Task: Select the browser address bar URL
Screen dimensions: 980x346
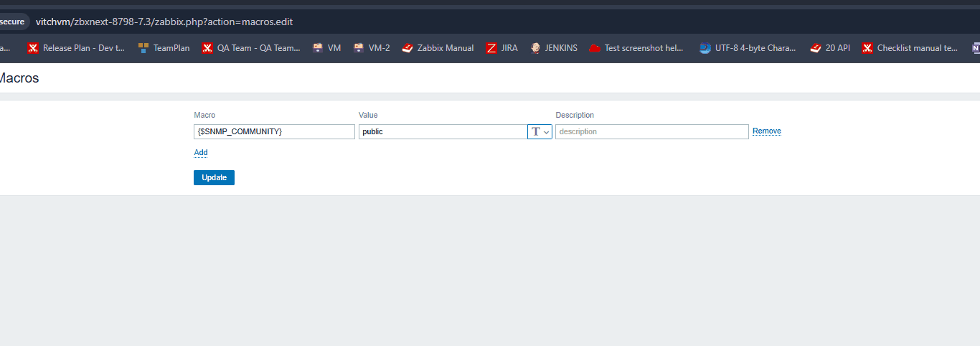Action: coord(164,22)
